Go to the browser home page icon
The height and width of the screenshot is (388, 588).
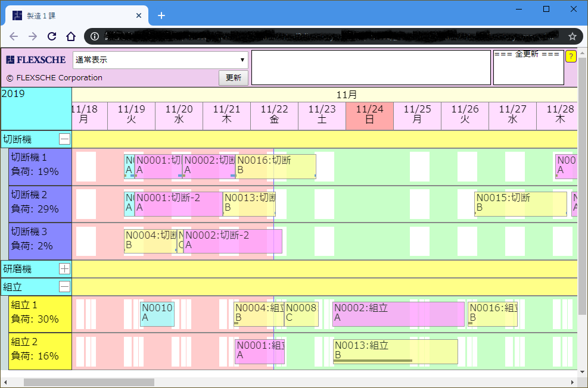coord(71,36)
